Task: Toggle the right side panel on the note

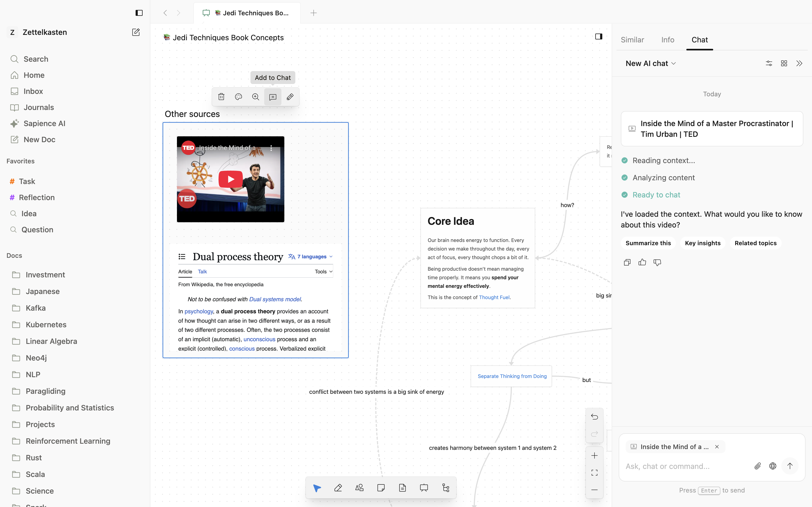Action: pos(599,36)
